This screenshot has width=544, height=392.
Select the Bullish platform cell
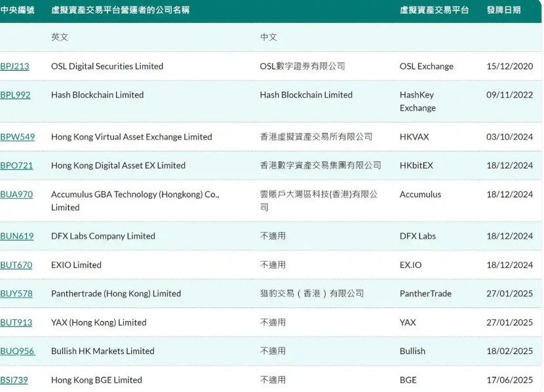tap(412, 351)
